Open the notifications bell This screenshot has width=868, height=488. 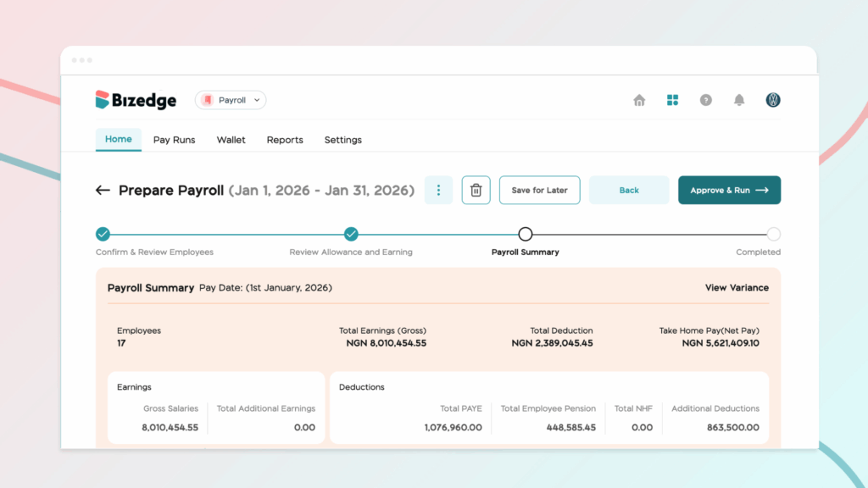click(739, 100)
